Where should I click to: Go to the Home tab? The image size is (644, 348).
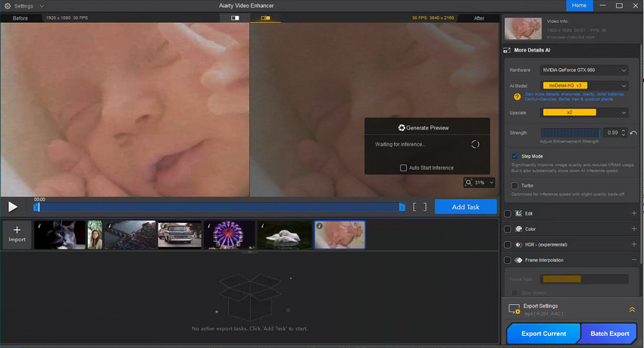tap(579, 5)
